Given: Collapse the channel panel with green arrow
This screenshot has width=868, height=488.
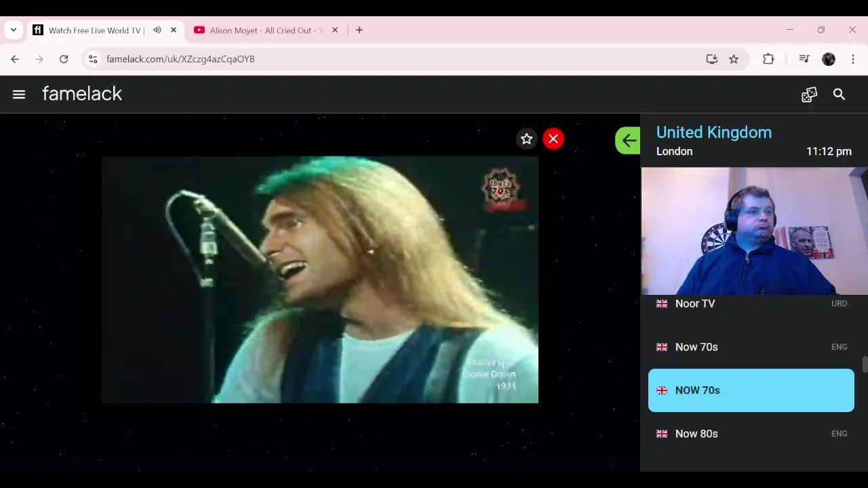Looking at the screenshot, I should pyautogui.click(x=628, y=140).
